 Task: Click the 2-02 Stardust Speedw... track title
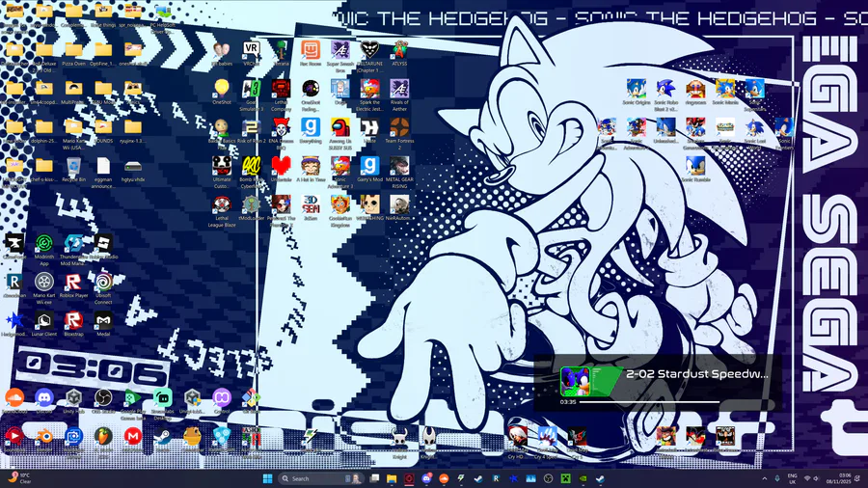[x=697, y=374]
